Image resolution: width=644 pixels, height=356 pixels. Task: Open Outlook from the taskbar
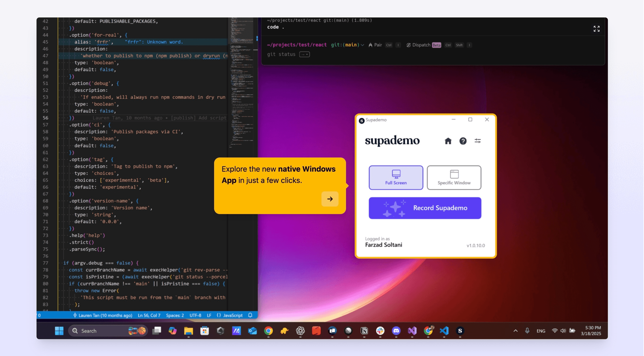click(x=252, y=331)
